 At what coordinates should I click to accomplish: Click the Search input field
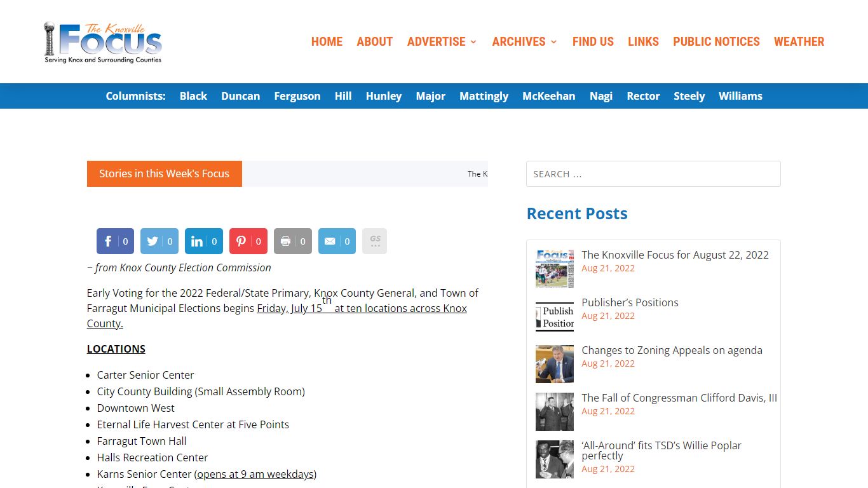pyautogui.click(x=653, y=174)
